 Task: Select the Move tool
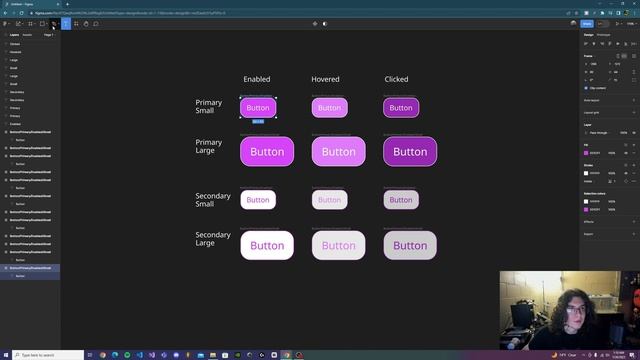tap(18, 24)
